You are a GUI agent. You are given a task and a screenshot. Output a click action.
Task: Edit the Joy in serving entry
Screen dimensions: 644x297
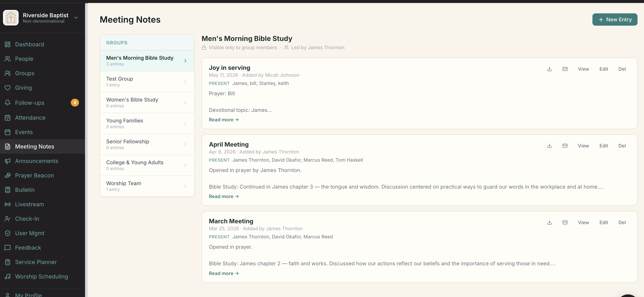pos(603,69)
